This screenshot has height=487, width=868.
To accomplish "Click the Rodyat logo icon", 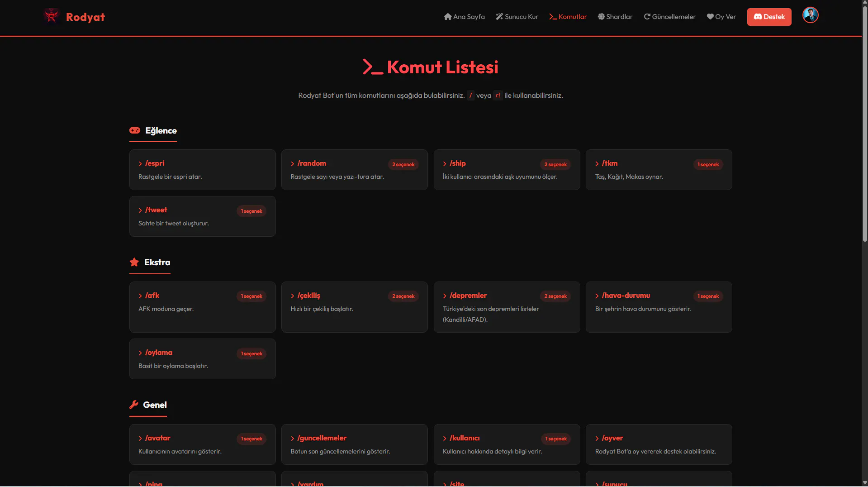I will (52, 16).
